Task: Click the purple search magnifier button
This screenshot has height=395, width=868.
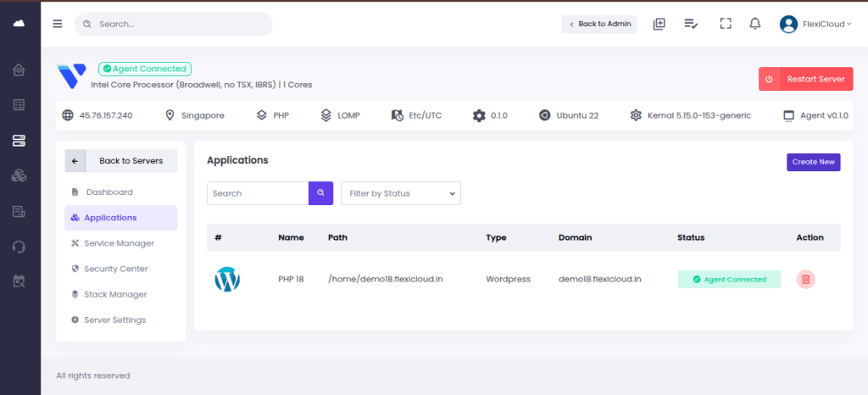Action: tap(320, 193)
